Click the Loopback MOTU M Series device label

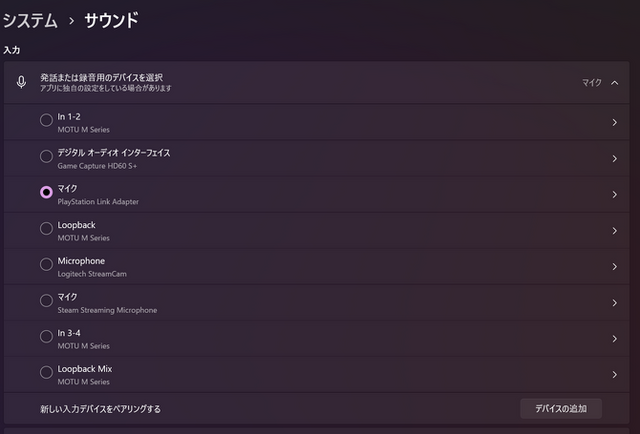[x=77, y=225]
